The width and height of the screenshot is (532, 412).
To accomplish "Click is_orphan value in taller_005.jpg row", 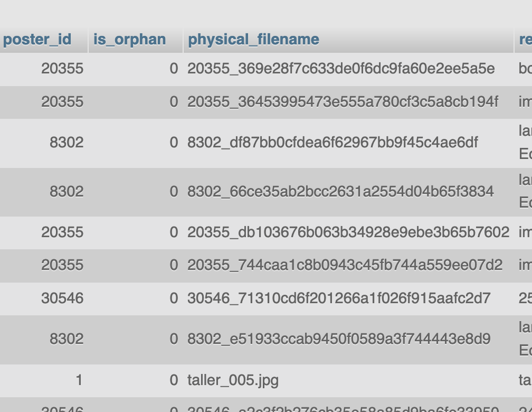I will [x=174, y=380].
